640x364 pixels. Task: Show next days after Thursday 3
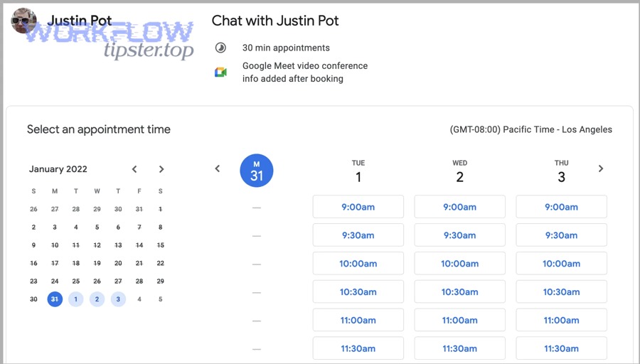click(600, 168)
